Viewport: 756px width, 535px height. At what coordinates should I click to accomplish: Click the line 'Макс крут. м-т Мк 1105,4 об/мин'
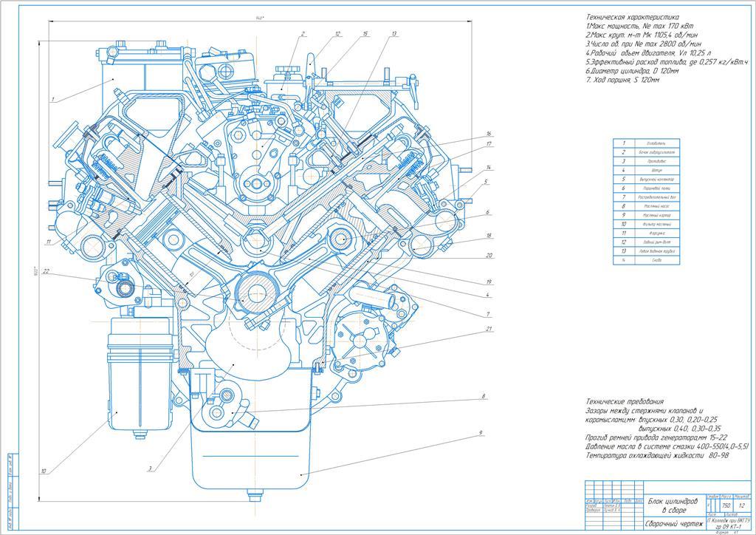pyautogui.click(x=642, y=35)
